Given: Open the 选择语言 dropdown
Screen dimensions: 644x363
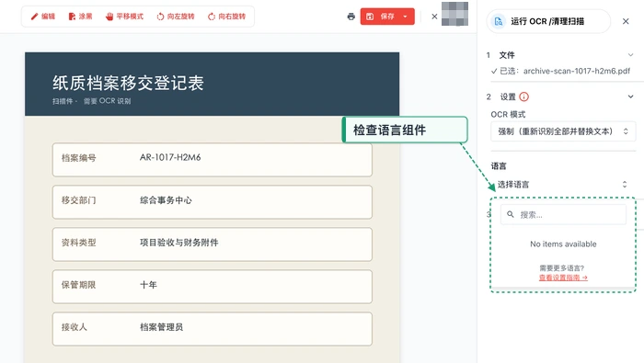Looking at the screenshot, I should tap(563, 185).
